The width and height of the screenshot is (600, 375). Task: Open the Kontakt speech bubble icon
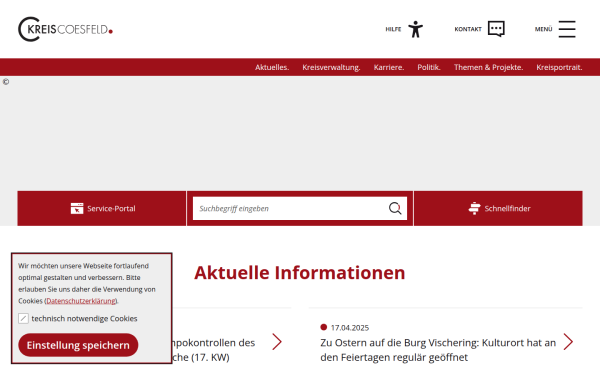pos(496,29)
